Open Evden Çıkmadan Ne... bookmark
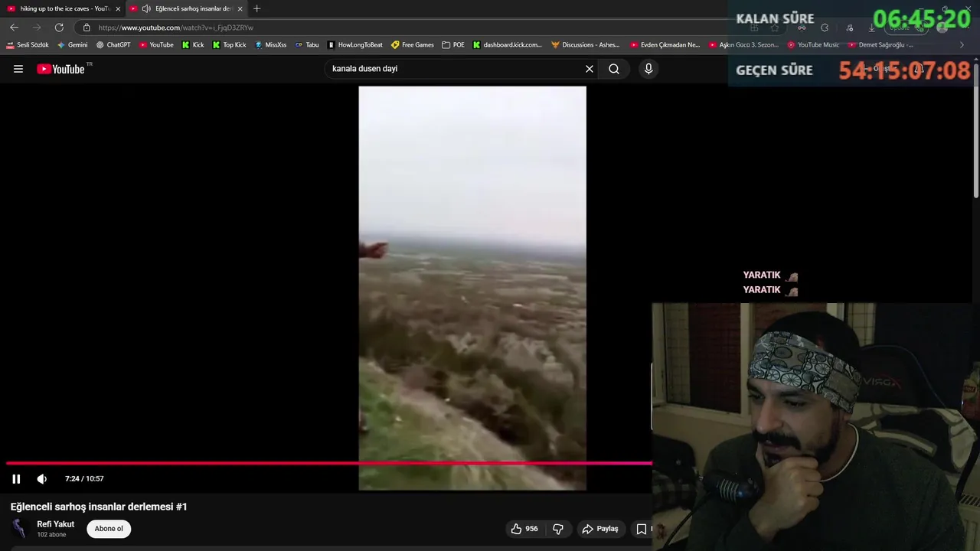This screenshot has width=980, height=551. pos(665,45)
